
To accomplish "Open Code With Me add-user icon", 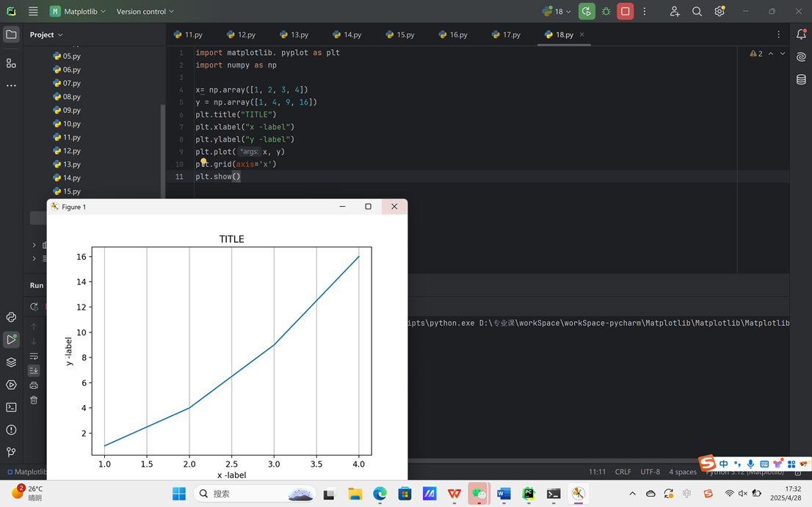I will 674,12.
